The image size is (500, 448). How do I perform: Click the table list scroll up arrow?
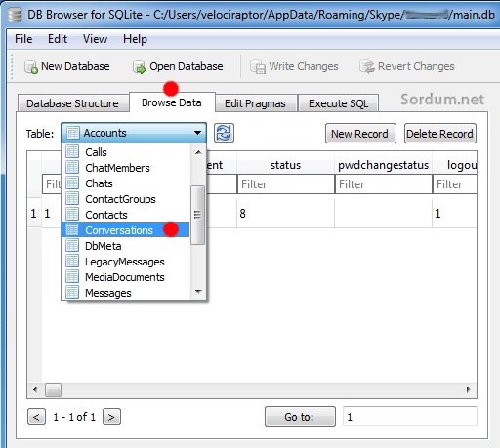pos(198,152)
